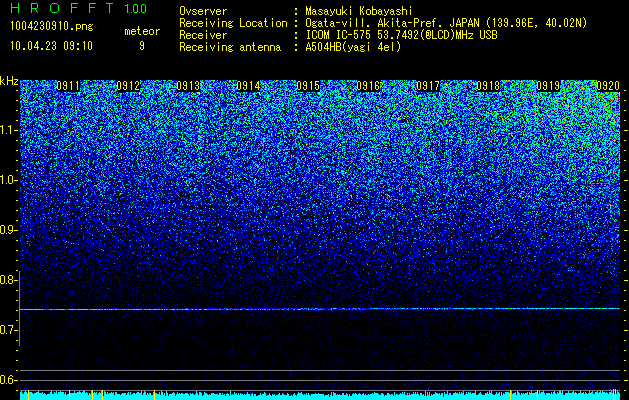Click the Receiving Location label
This screenshot has width=629, height=400.
click(233, 23)
